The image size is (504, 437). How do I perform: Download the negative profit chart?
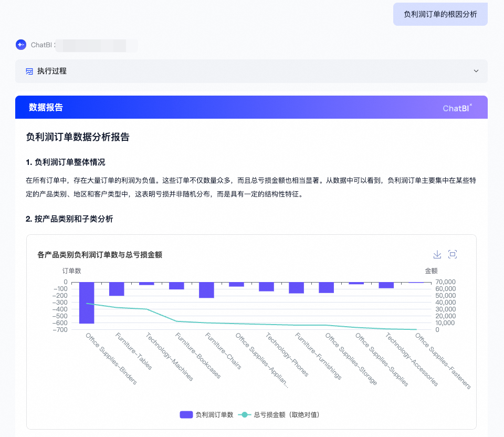pos(437,255)
